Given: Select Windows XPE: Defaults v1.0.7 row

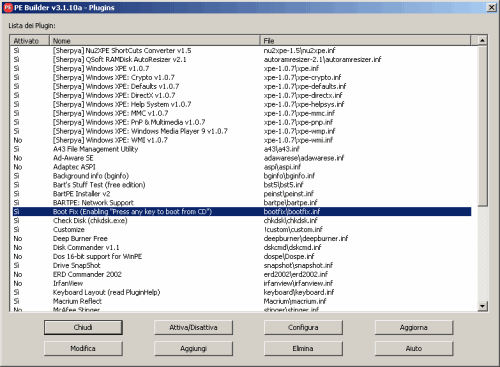Looking at the screenshot, I should click(242, 86).
